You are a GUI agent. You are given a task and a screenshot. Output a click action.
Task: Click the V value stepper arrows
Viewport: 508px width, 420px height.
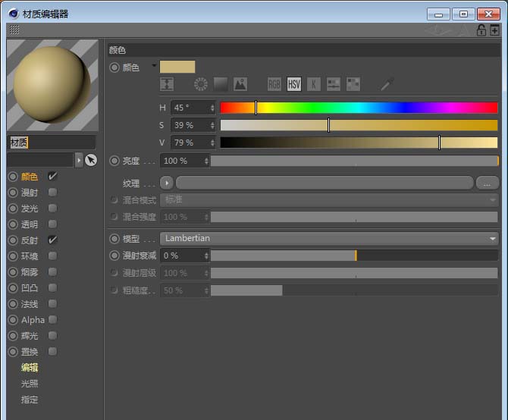212,143
